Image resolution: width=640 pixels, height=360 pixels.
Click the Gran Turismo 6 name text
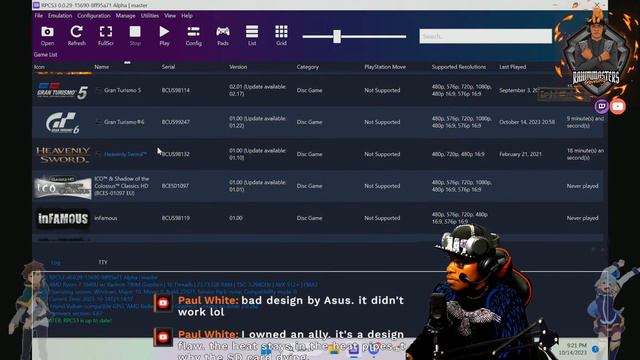(x=124, y=122)
